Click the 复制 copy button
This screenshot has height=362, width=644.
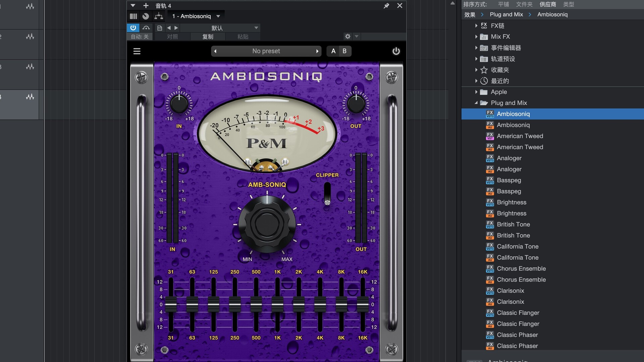click(208, 37)
